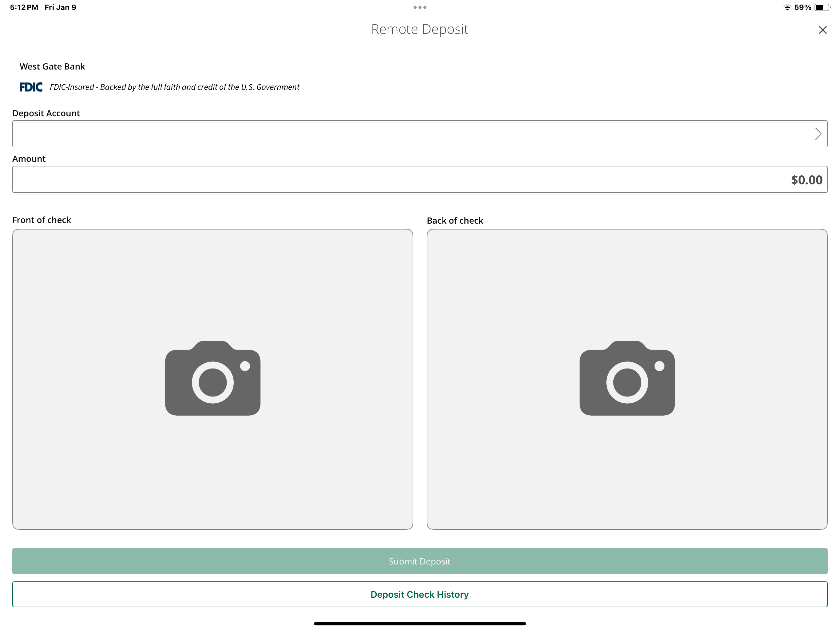Tap the three-dot multitasking indicator at top

coord(420,7)
